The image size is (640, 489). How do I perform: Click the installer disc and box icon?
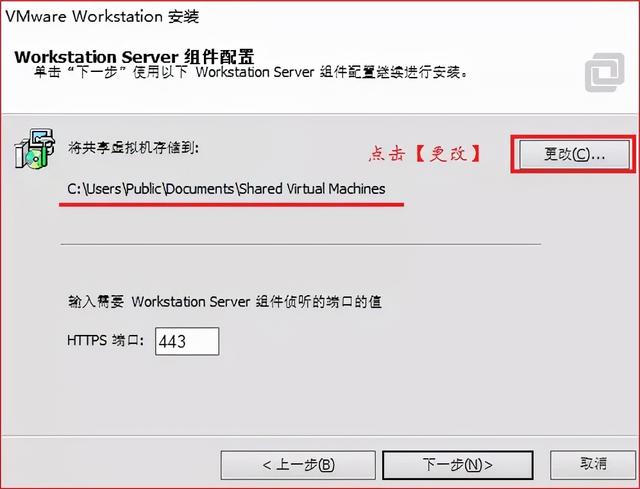click(x=34, y=149)
